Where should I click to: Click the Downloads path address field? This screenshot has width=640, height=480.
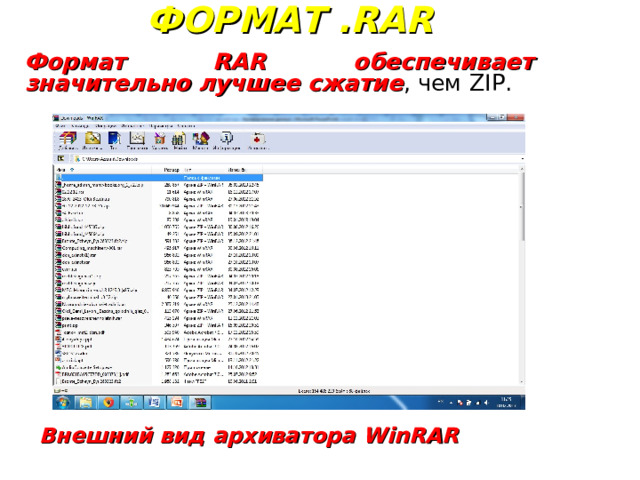coord(296,158)
